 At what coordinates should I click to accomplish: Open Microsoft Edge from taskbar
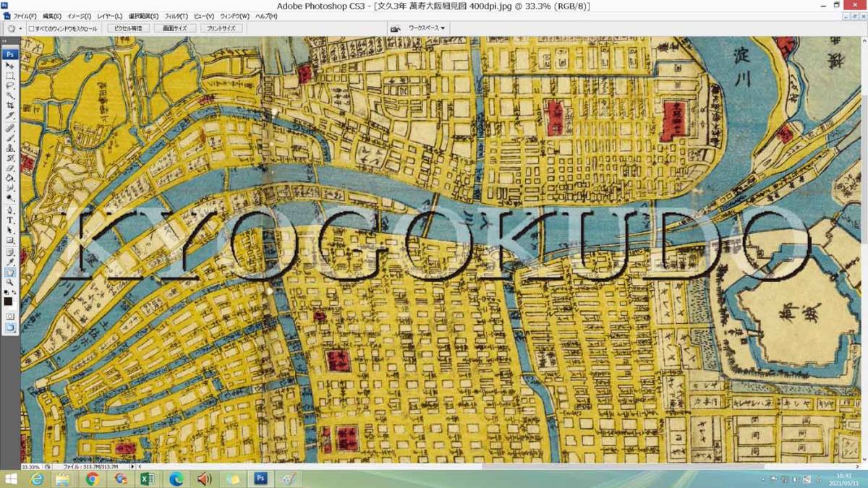[176, 479]
